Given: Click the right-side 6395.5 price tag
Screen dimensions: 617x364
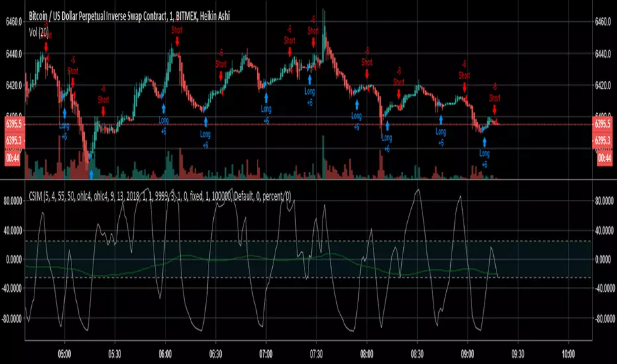Looking at the screenshot, I should pyautogui.click(x=604, y=124).
